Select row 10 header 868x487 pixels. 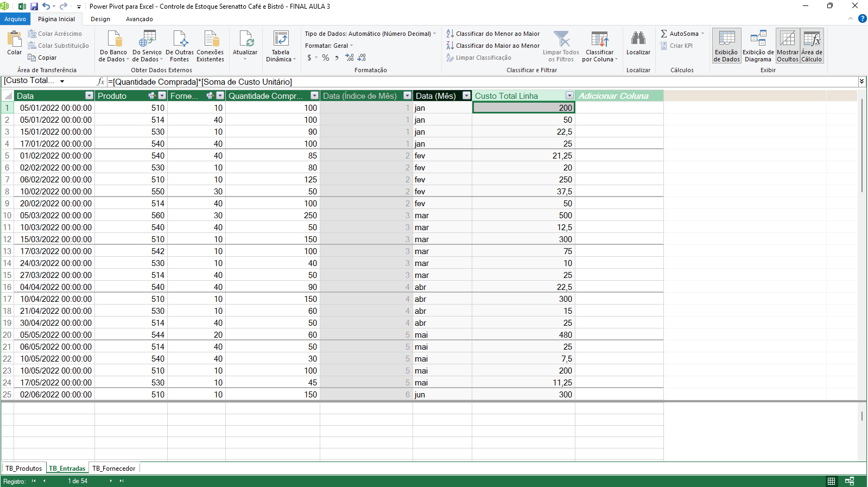pos(7,216)
